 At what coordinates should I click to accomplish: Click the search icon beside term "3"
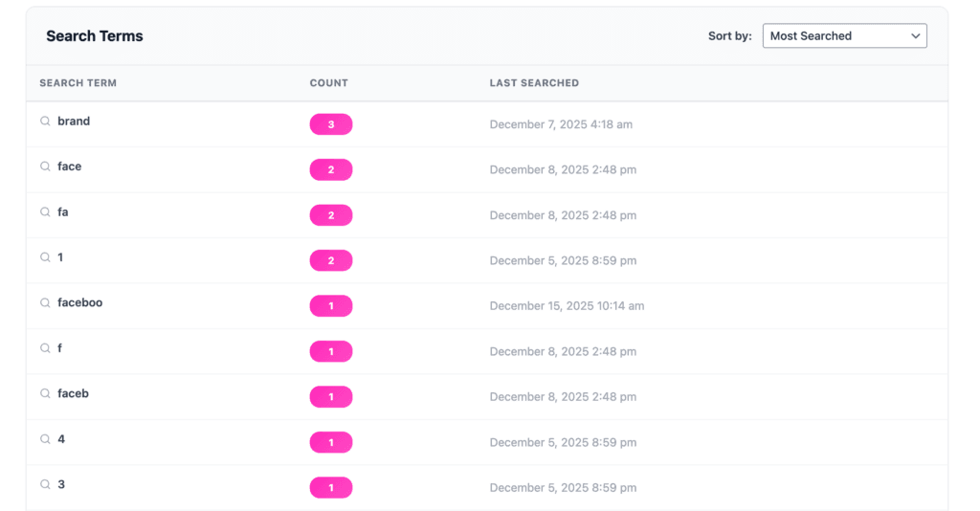[45, 485]
